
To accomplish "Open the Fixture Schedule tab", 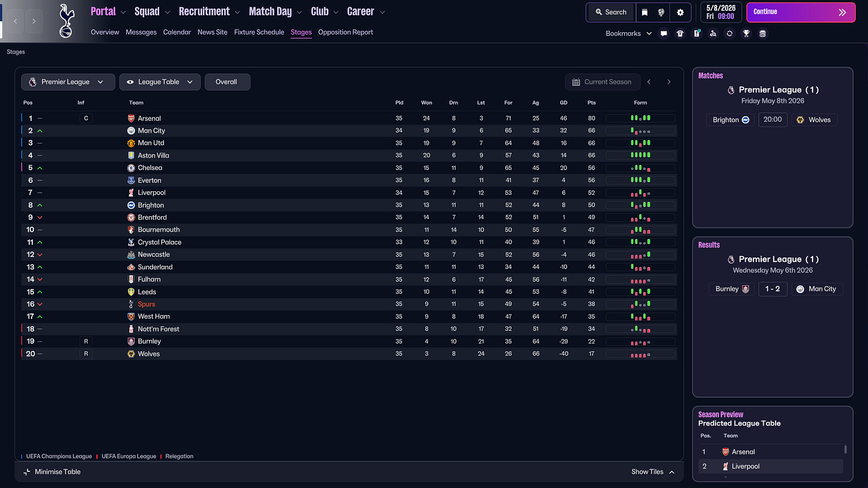I will point(259,32).
